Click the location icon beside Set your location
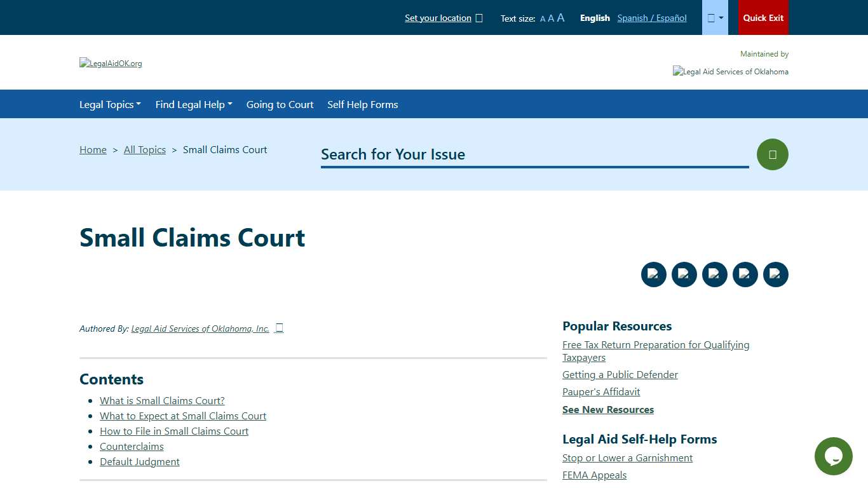Viewport: 868px width, 488px height. 480,18
